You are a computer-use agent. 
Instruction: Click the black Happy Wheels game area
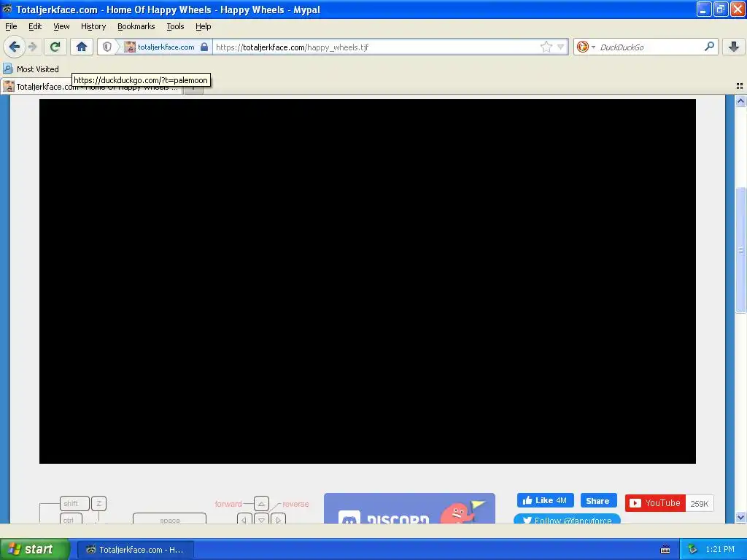(368, 281)
